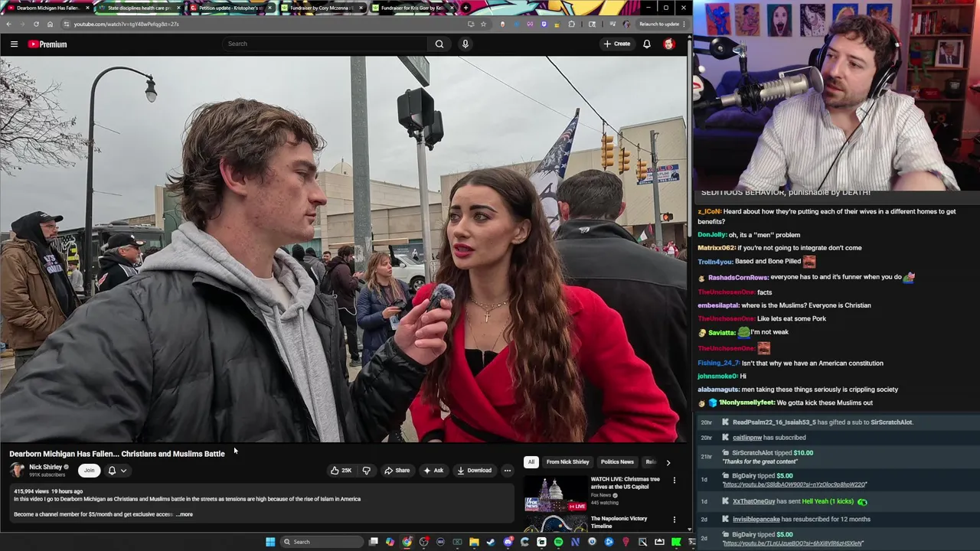This screenshot has height=551, width=980.
Task: Go to the YouTube Premium home logo
Action: click(47, 44)
